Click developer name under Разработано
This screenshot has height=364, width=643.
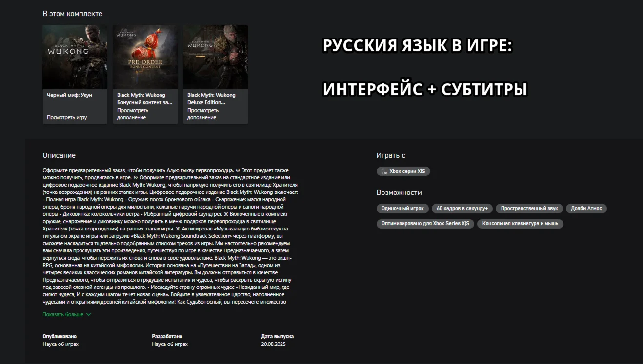coord(170,344)
